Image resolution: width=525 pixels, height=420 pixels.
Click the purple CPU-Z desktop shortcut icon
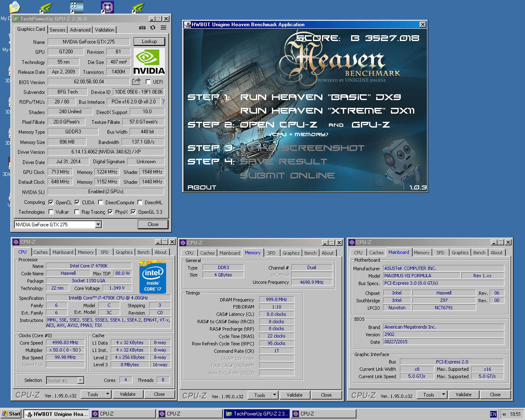click(x=107, y=7)
